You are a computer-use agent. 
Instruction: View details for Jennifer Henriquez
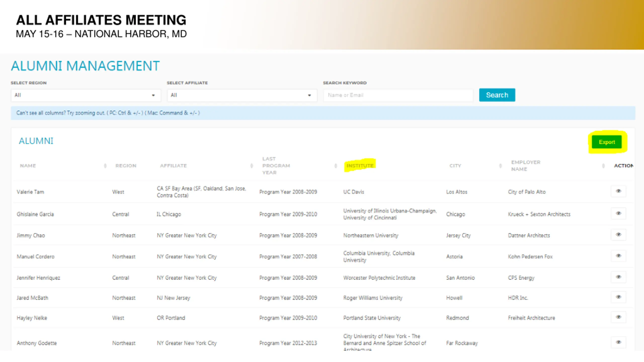coord(618,277)
